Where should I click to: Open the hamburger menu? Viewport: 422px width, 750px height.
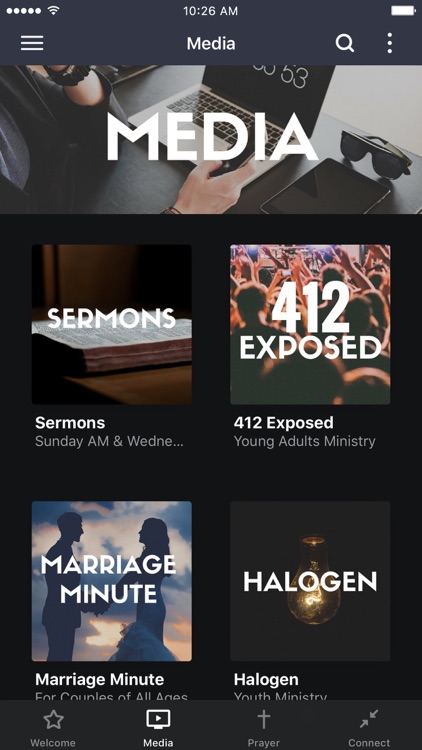[x=32, y=43]
